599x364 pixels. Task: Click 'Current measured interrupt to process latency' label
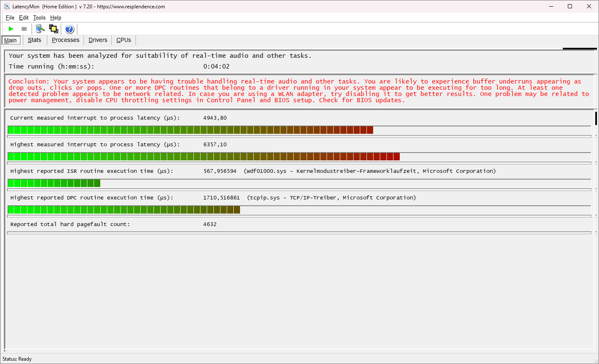point(95,118)
